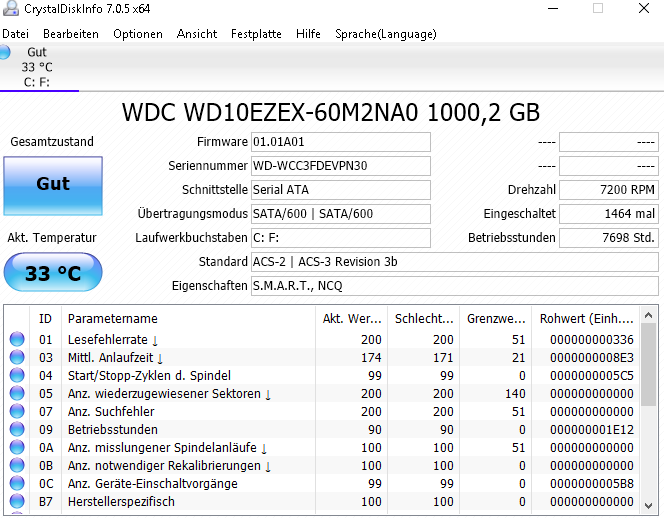The height and width of the screenshot is (518, 664).
Task: Select the Mittl. Anlaufzeit parameter name
Action: pyautogui.click(x=111, y=357)
